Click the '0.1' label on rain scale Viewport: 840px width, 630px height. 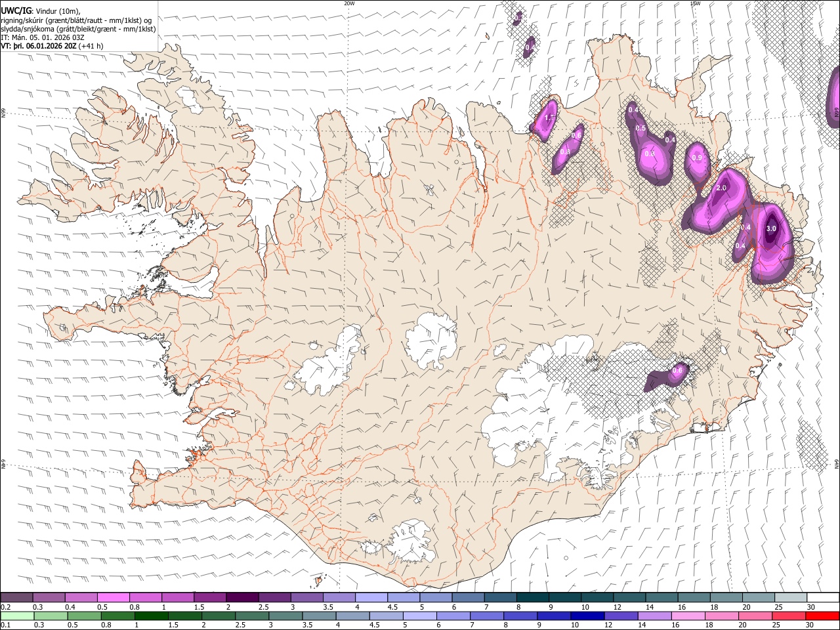(x=5, y=625)
